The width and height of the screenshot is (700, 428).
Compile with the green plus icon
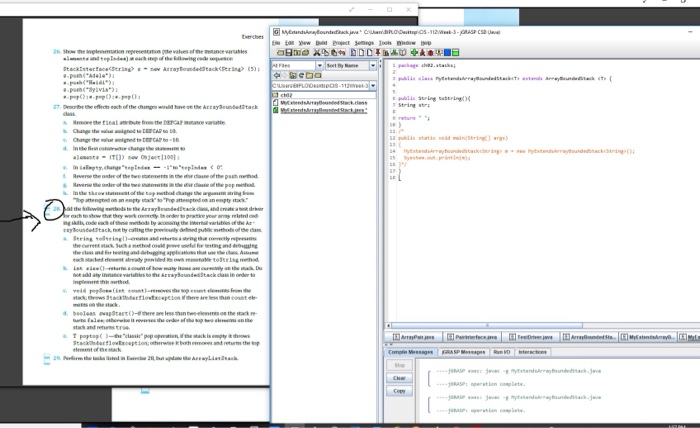(x=414, y=53)
